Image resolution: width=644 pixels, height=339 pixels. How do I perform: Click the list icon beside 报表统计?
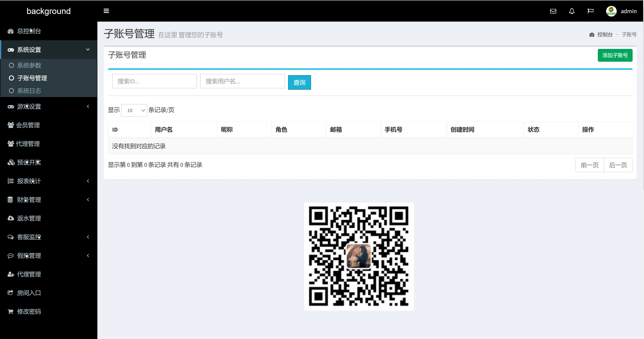pos(11,181)
